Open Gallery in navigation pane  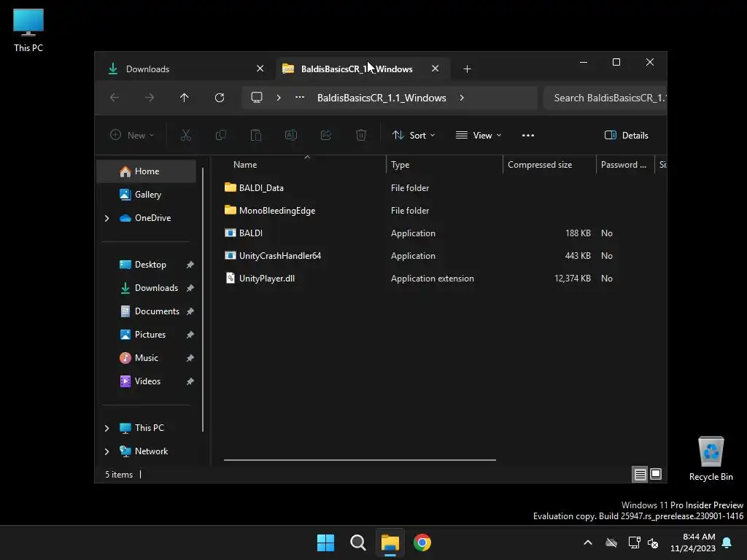146,195
